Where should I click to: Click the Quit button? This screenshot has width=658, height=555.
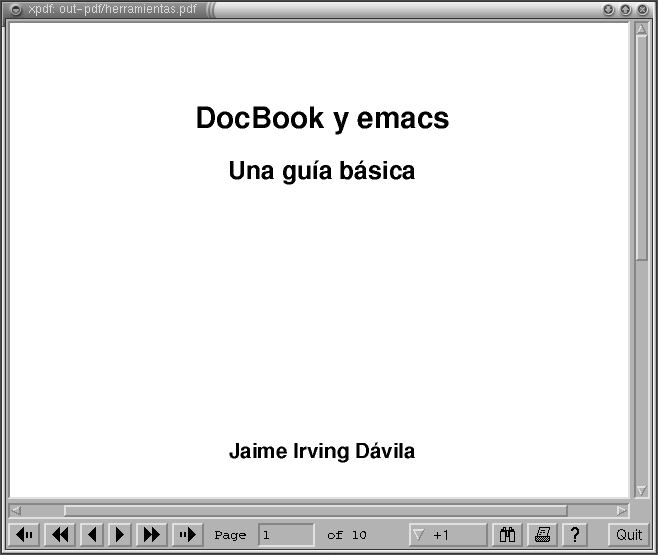629,535
